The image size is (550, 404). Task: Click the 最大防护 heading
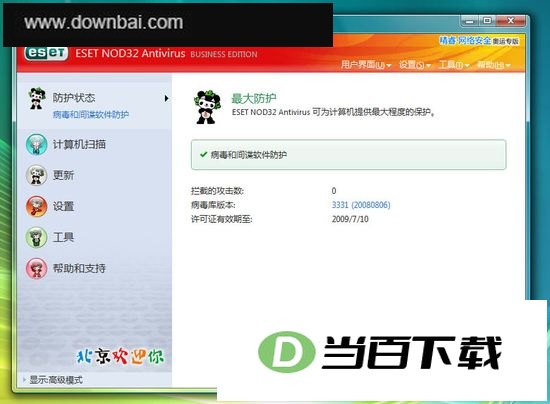click(x=254, y=99)
